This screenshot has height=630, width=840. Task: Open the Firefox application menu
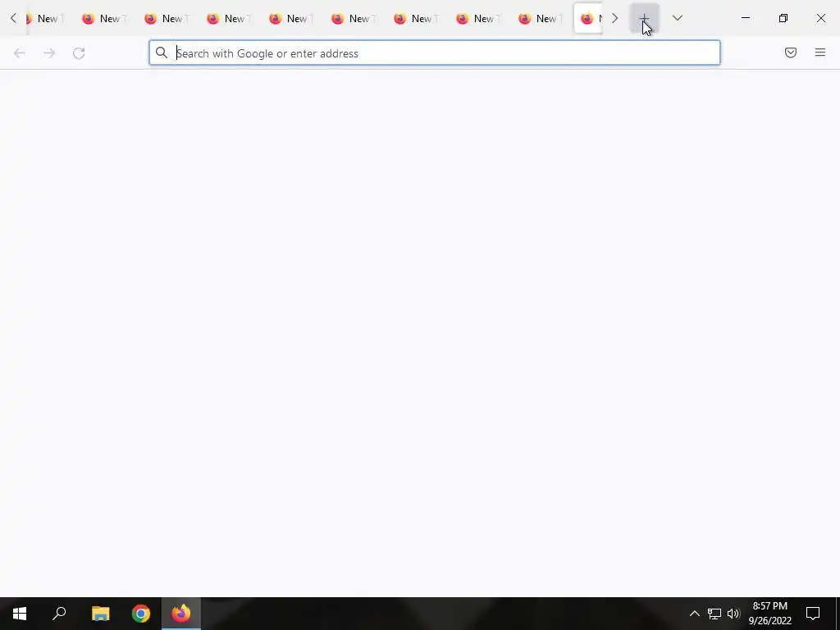[x=820, y=52]
